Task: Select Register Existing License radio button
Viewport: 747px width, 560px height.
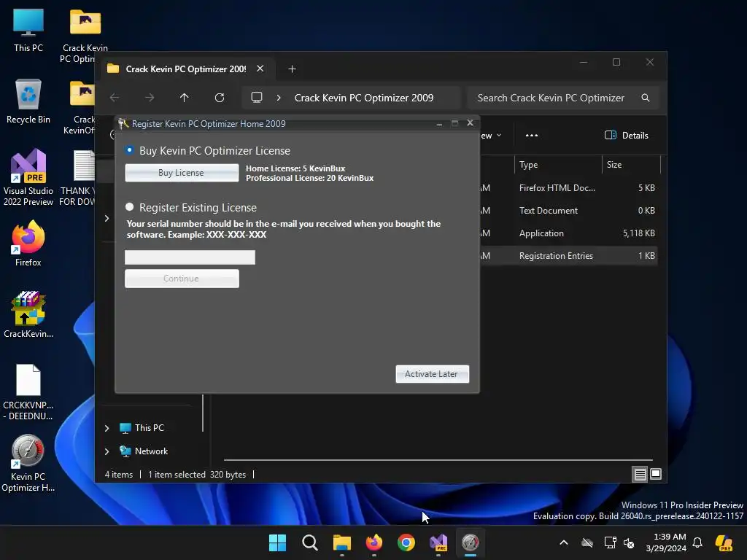Action: click(129, 206)
